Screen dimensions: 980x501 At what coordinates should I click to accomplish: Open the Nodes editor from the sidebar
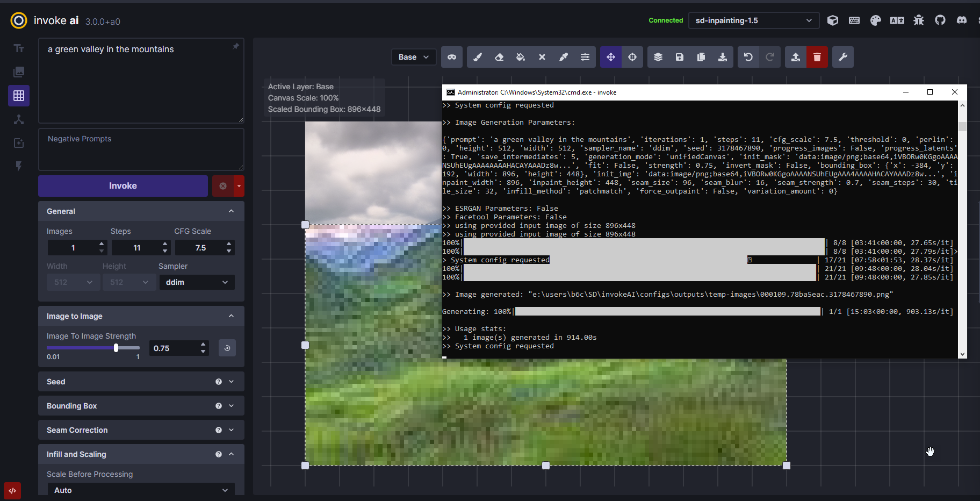19,119
